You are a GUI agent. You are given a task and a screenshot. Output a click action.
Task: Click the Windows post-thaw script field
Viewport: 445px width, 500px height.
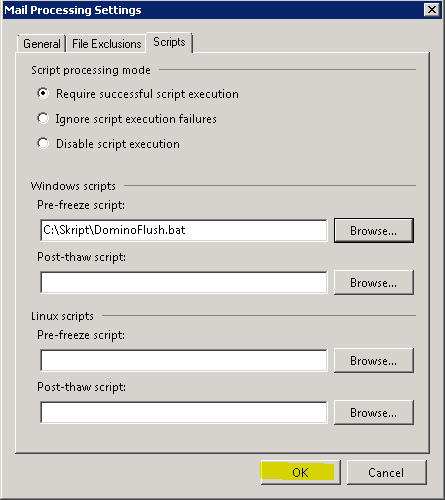click(x=184, y=282)
